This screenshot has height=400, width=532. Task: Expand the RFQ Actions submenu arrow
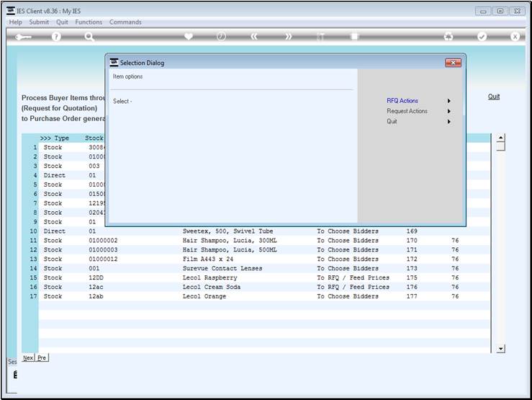click(x=449, y=101)
